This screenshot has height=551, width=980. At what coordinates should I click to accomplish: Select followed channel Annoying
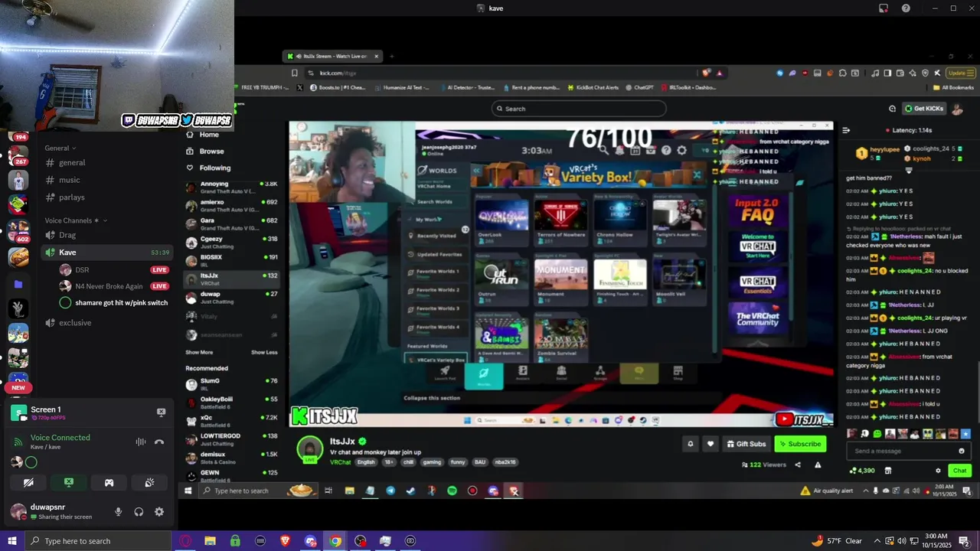[x=232, y=187]
